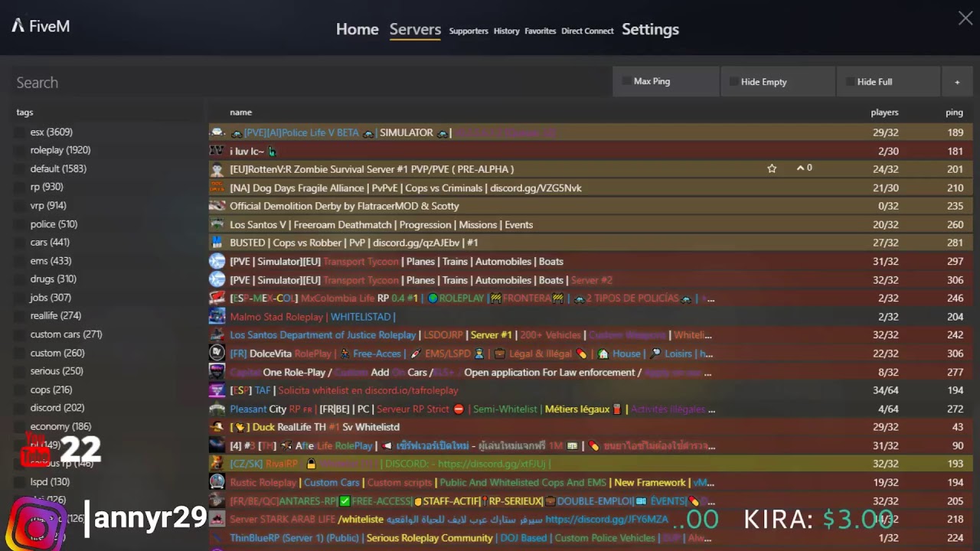Click the Los Santos Department of Justice icon
The width and height of the screenshot is (980, 551).
click(x=217, y=334)
